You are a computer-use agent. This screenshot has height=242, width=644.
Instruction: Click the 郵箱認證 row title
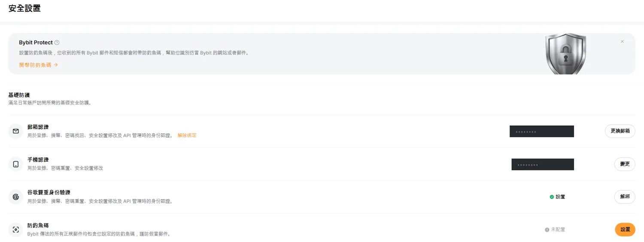(x=38, y=127)
